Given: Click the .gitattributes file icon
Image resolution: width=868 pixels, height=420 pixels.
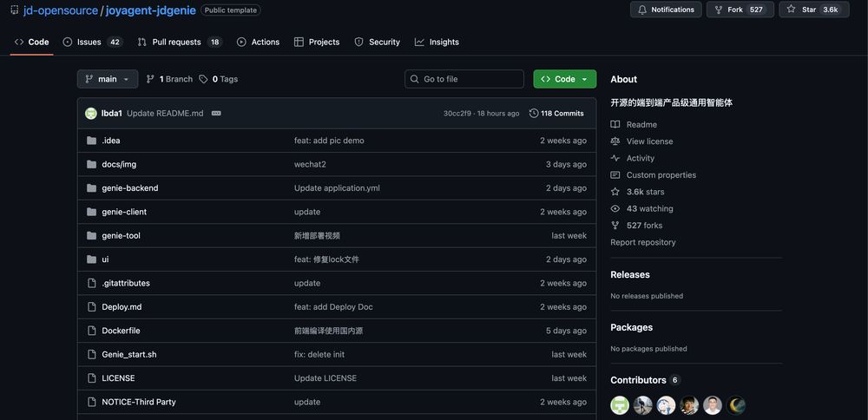Looking at the screenshot, I should coord(92,283).
